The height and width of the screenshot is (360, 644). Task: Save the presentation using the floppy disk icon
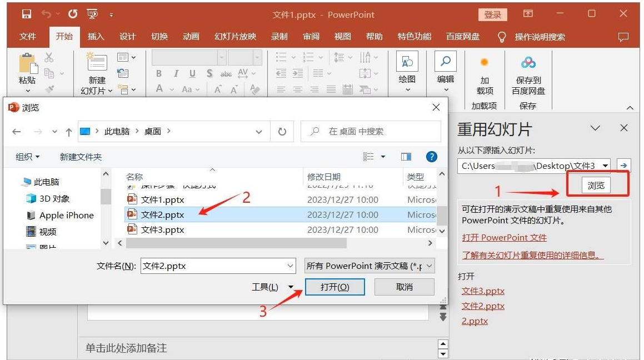[27, 14]
